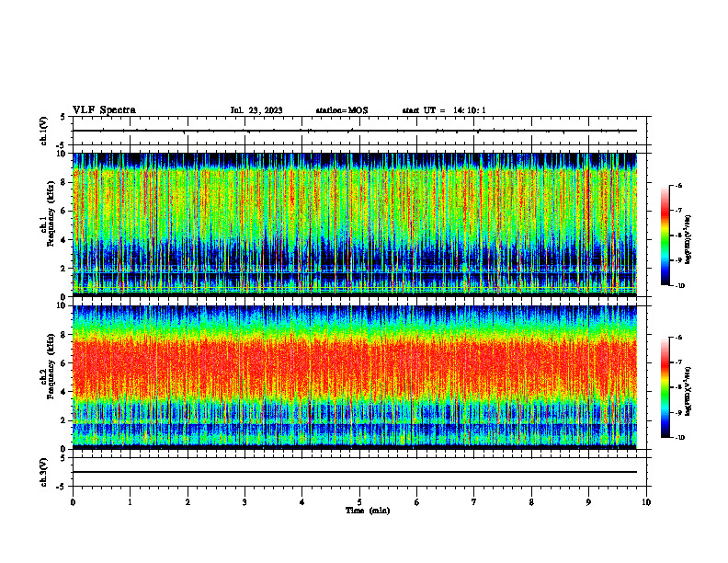728x563 pixels.
Task: Click the -6 label on ch.2 color scale
Action: [x=679, y=338]
